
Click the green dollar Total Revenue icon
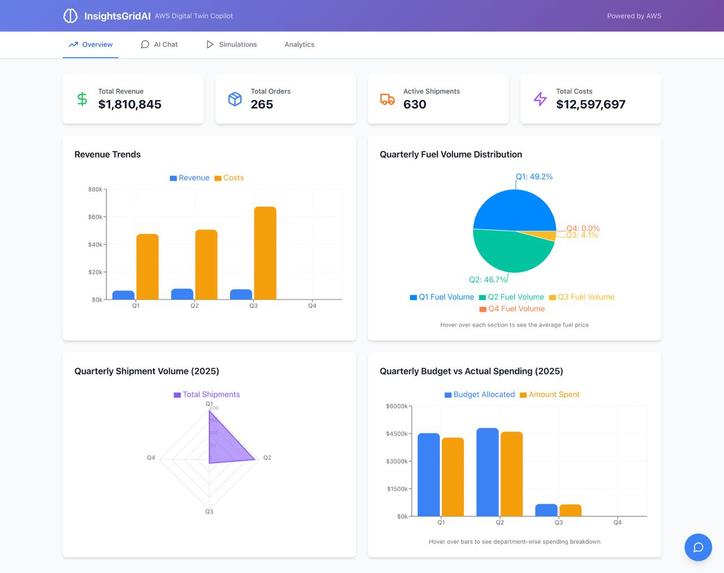coord(82,99)
